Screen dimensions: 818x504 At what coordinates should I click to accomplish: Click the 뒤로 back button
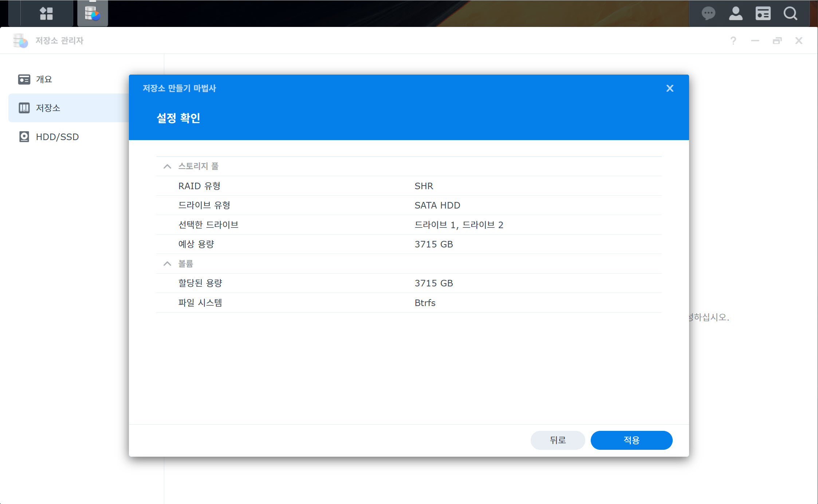coord(557,440)
